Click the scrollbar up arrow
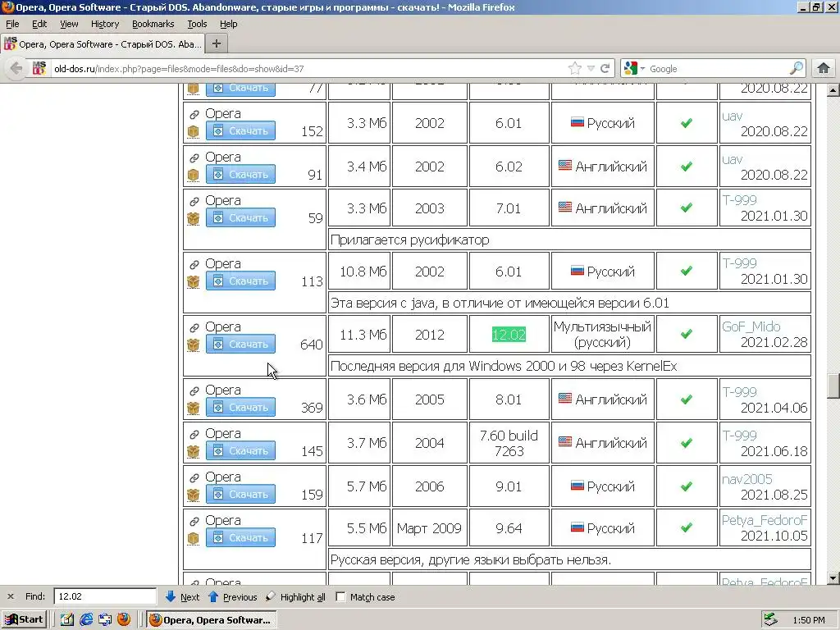 point(833,90)
